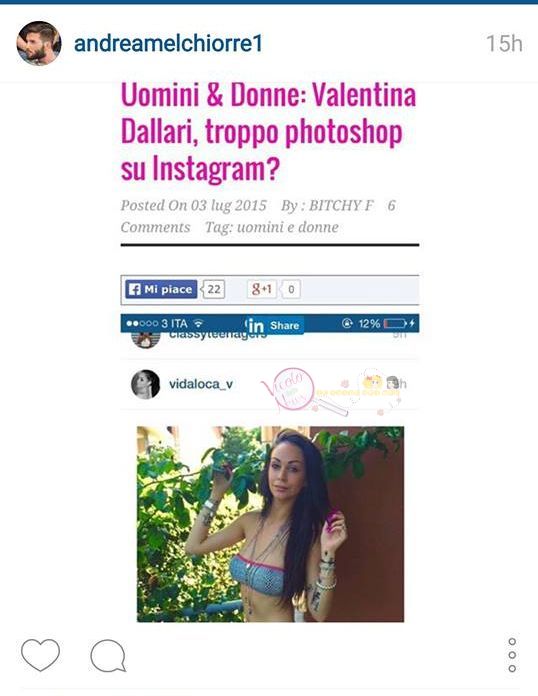
Task: Click the Google plus count 0
Action: pyautogui.click(x=291, y=289)
